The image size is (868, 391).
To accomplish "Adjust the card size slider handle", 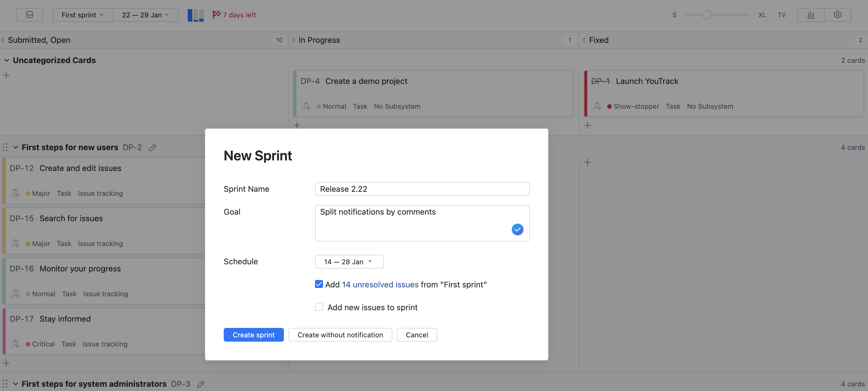I will click(x=706, y=15).
